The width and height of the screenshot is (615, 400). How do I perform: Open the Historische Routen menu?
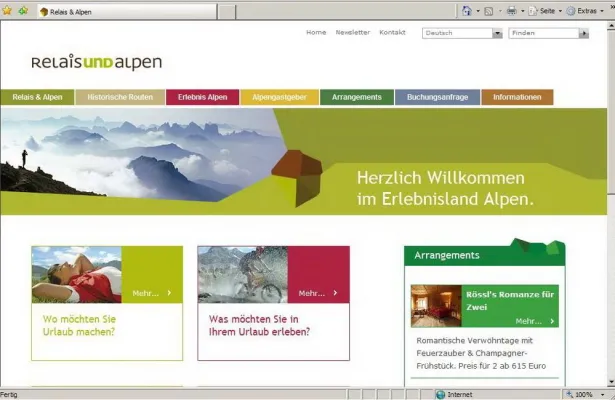120,97
